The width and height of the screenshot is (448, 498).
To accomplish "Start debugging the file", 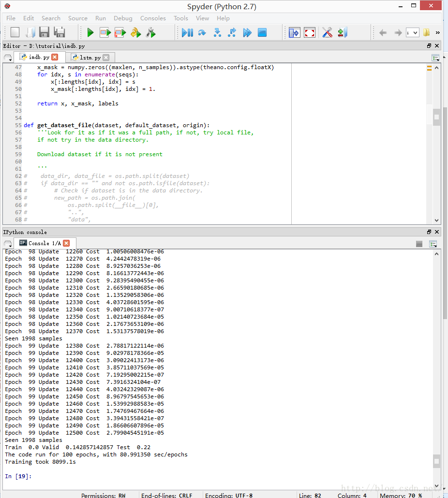I will pyautogui.click(x=187, y=32).
